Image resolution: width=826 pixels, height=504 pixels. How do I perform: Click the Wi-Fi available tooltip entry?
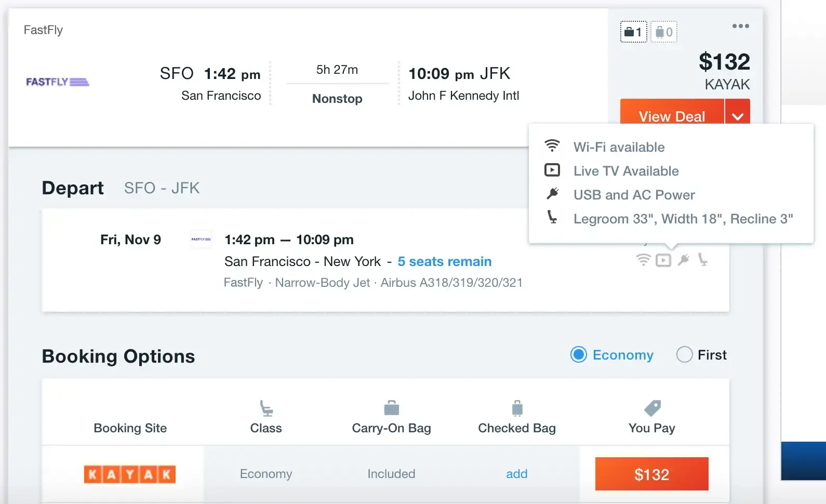pyautogui.click(x=619, y=147)
